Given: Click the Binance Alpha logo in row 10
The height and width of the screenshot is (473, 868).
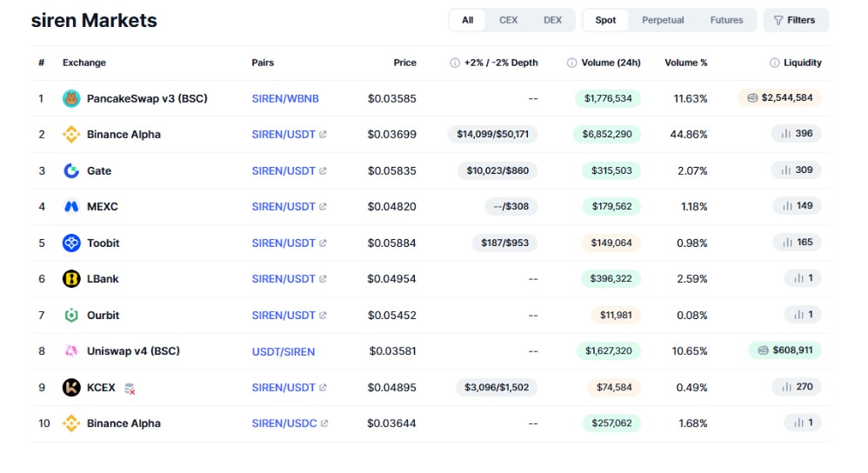Looking at the screenshot, I should pos(71,423).
